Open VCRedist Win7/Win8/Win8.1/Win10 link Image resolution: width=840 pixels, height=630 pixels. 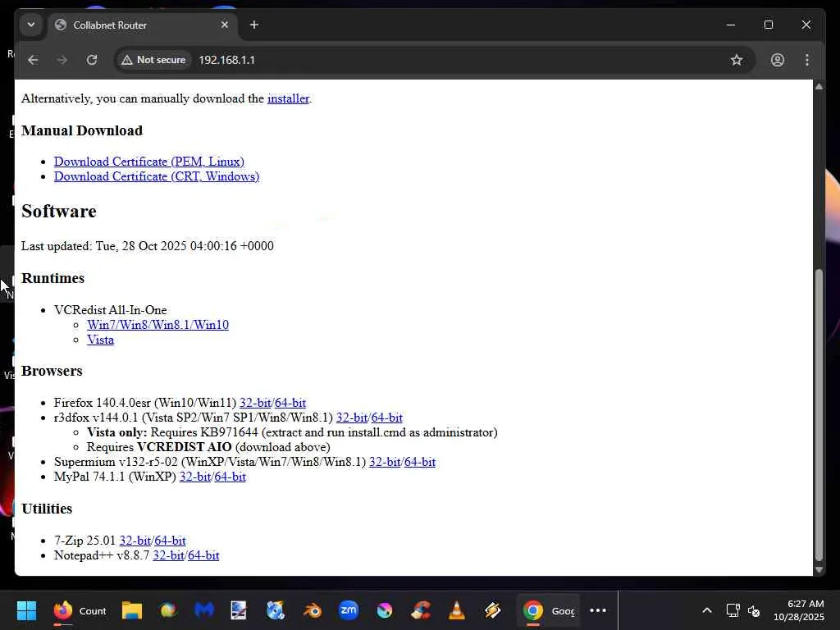point(158,325)
